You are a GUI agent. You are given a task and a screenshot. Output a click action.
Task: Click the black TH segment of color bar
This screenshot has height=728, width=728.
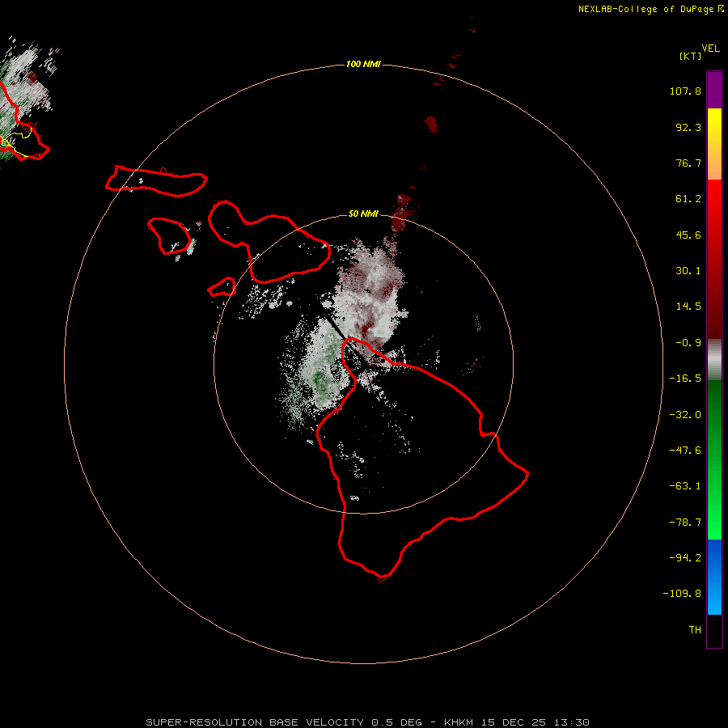tap(714, 630)
